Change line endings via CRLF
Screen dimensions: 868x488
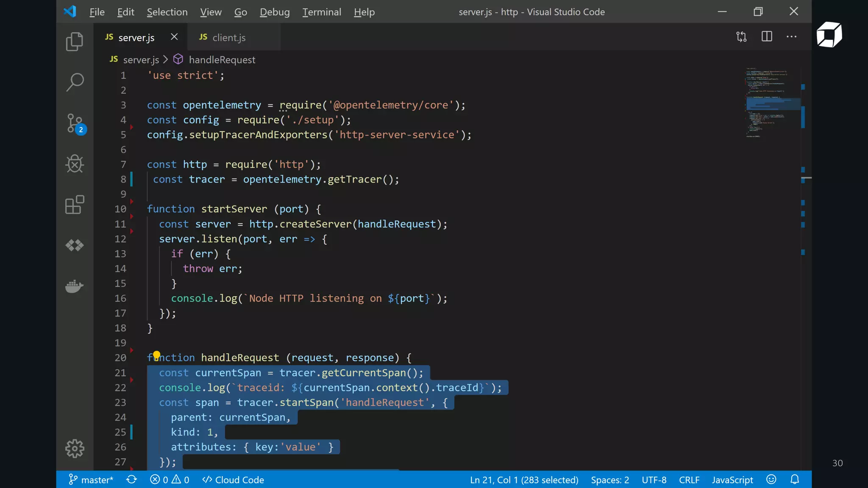(689, 480)
